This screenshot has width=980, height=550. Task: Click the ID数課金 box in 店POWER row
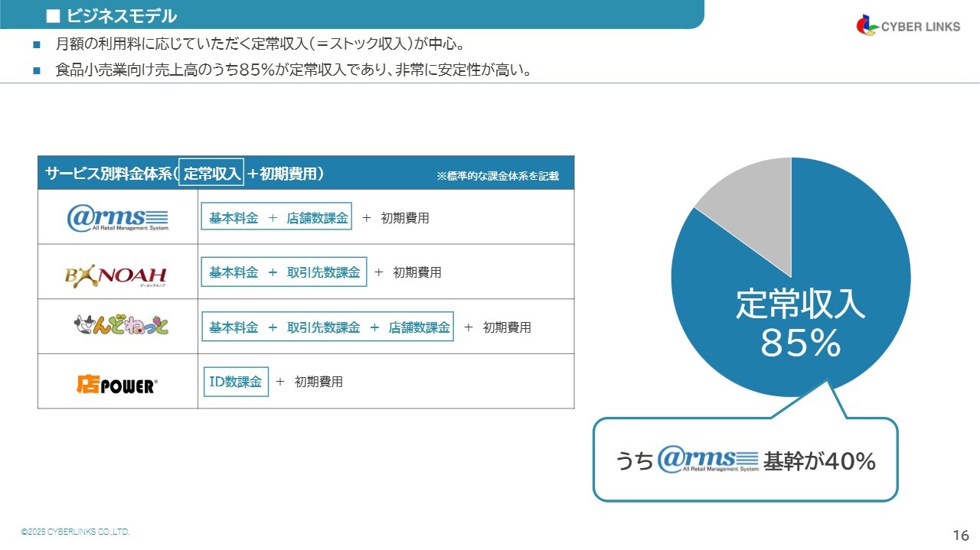click(x=236, y=382)
